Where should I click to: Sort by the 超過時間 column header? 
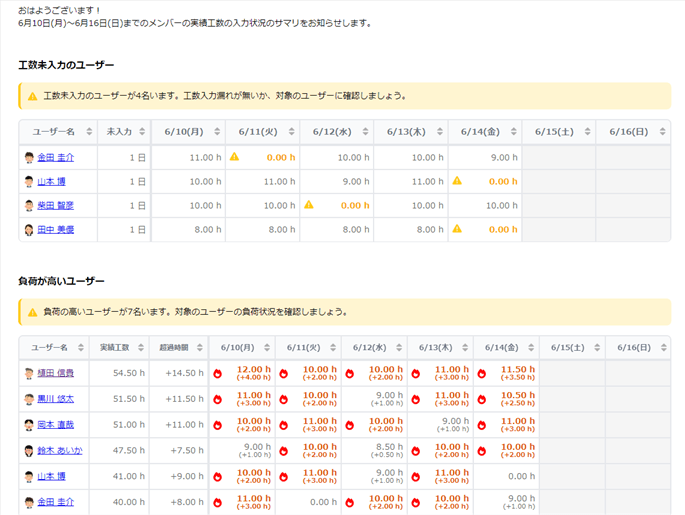[x=174, y=347]
